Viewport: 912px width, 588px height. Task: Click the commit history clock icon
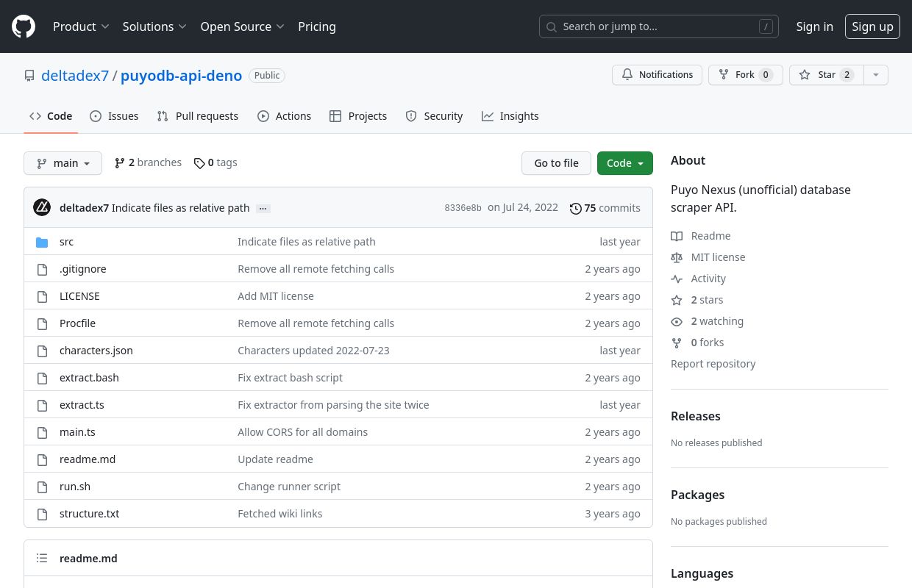pos(576,208)
